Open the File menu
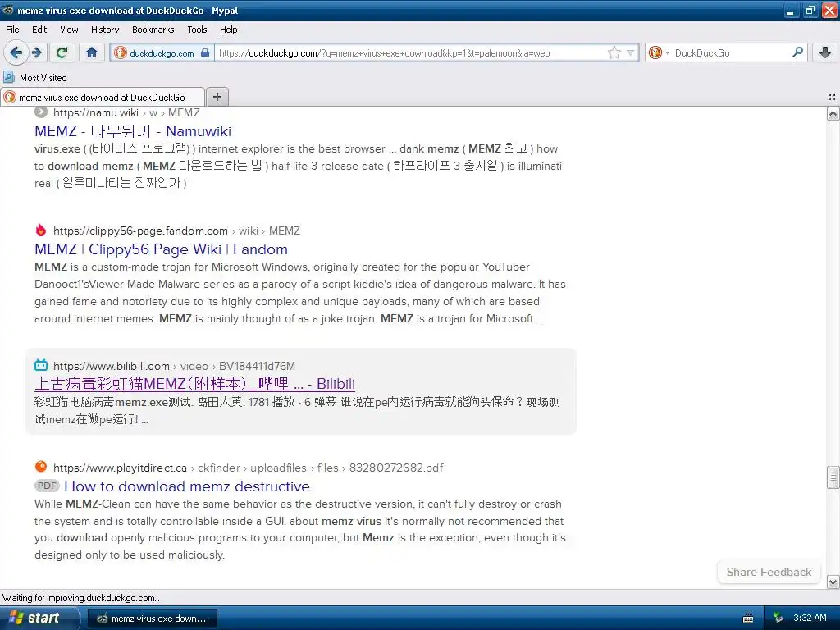This screenshot has height=630, width=840. click(x=12, y=30)
